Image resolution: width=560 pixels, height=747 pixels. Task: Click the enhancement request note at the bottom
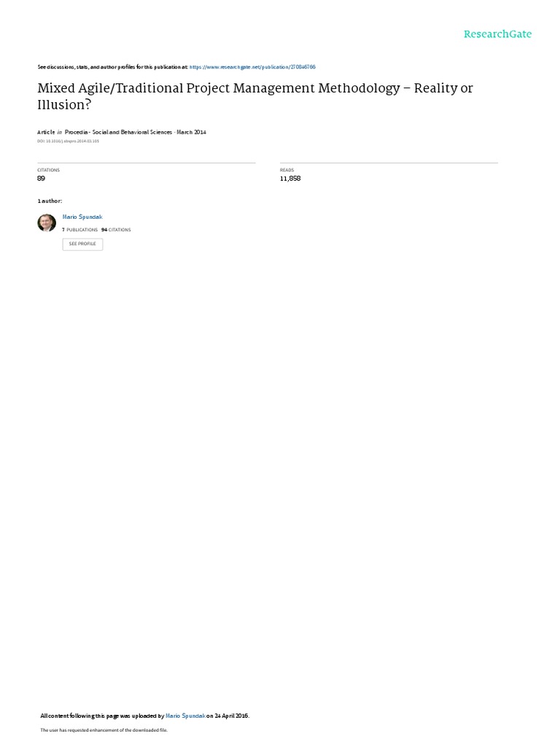[104, 729]
